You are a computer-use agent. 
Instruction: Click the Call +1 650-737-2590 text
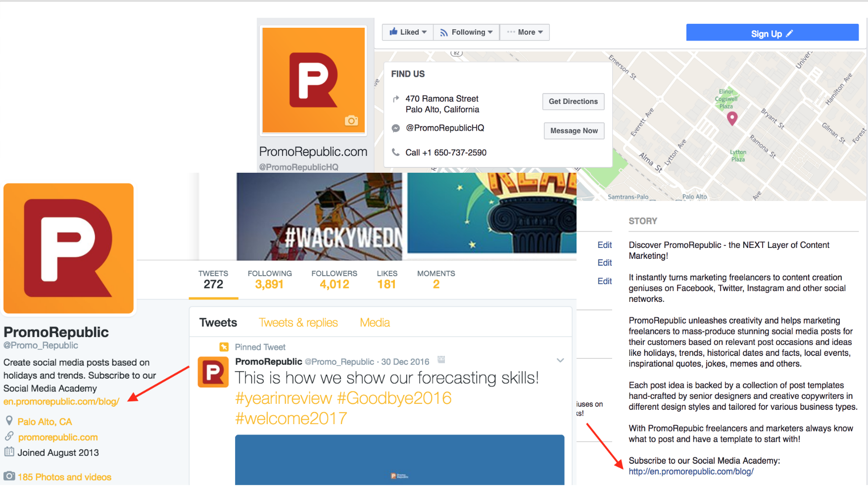pyautogui.click(x=446, y=152)
